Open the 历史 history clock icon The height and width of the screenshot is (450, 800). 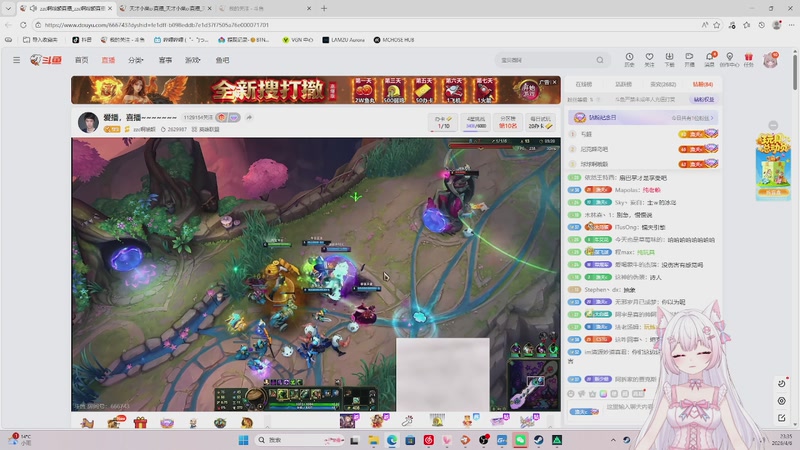tap(630, 60)
